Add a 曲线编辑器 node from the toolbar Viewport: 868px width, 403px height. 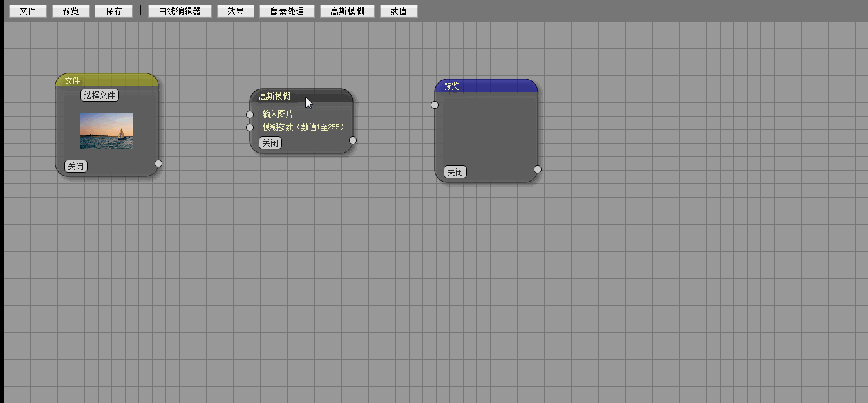tap(180, 11)
